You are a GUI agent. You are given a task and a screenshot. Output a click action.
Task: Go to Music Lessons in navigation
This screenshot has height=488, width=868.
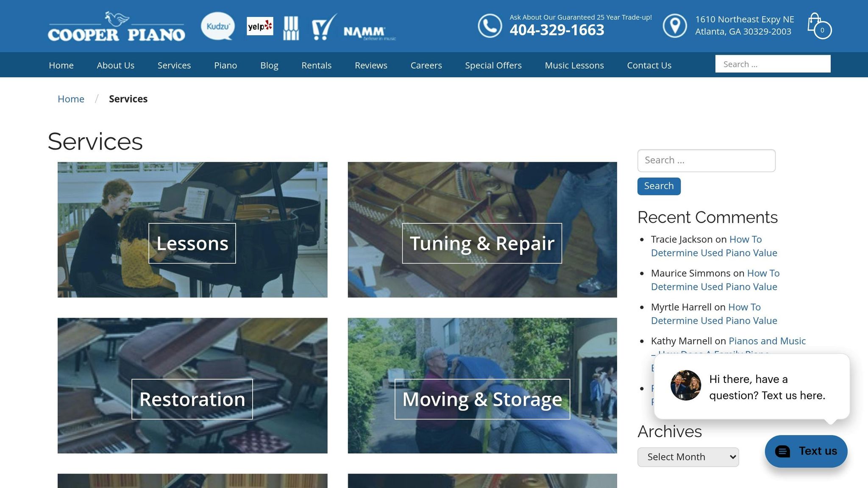[574, 65]
